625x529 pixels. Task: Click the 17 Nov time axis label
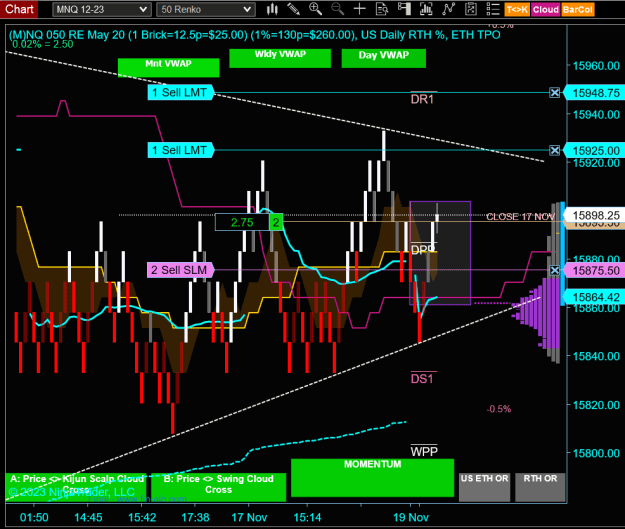pos(249,517)
